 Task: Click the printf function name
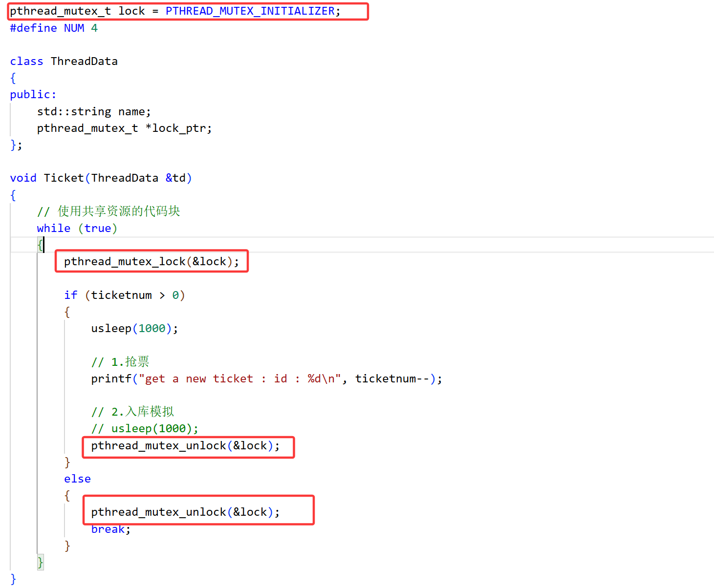click(x=111, y=378)
